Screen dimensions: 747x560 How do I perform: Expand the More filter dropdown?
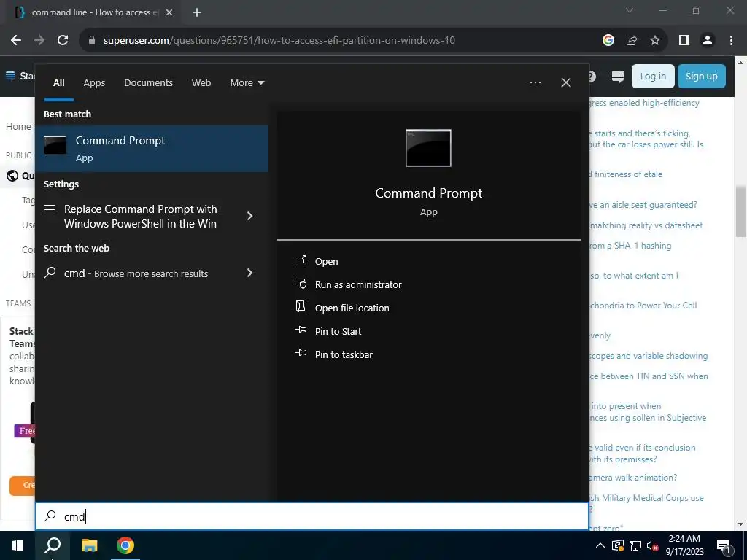tap(247, 83)
